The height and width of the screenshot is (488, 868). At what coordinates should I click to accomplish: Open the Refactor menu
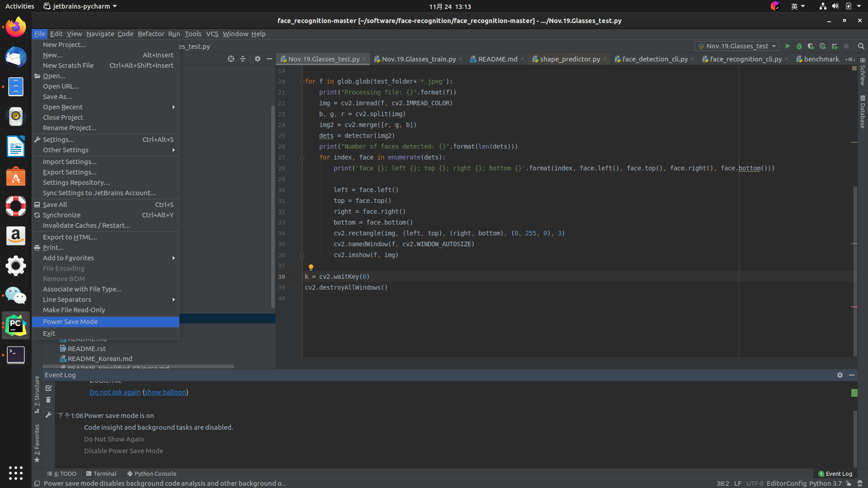point(151,34)
